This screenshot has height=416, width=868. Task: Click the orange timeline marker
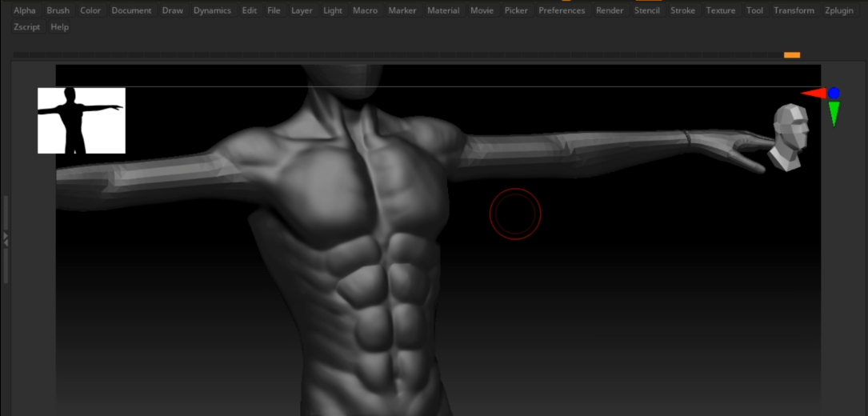[791, 55]
